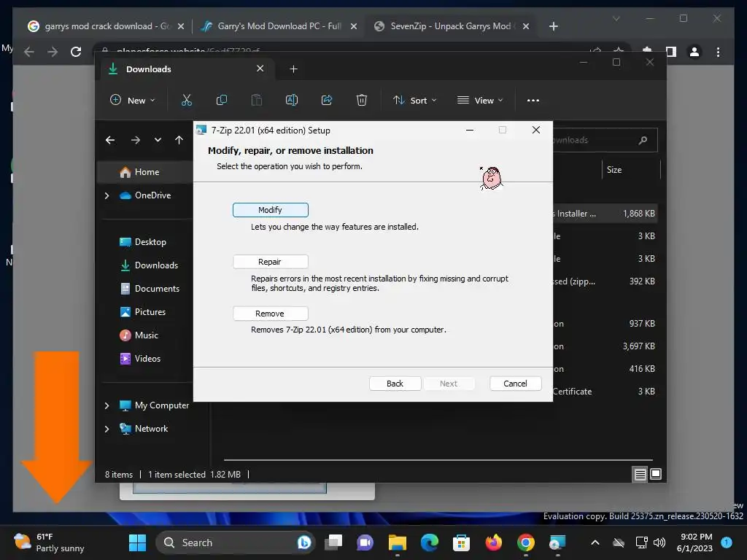Click the Size column header

point(631,170)
